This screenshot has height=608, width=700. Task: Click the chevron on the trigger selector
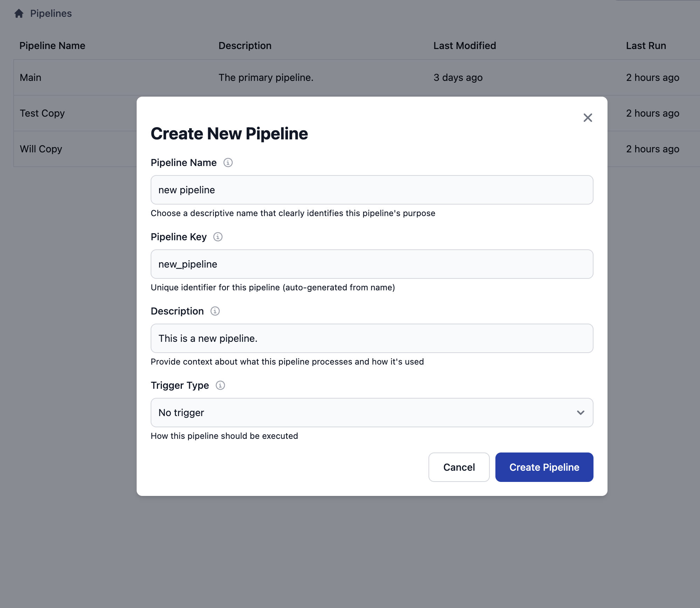[x=581, y=413]
